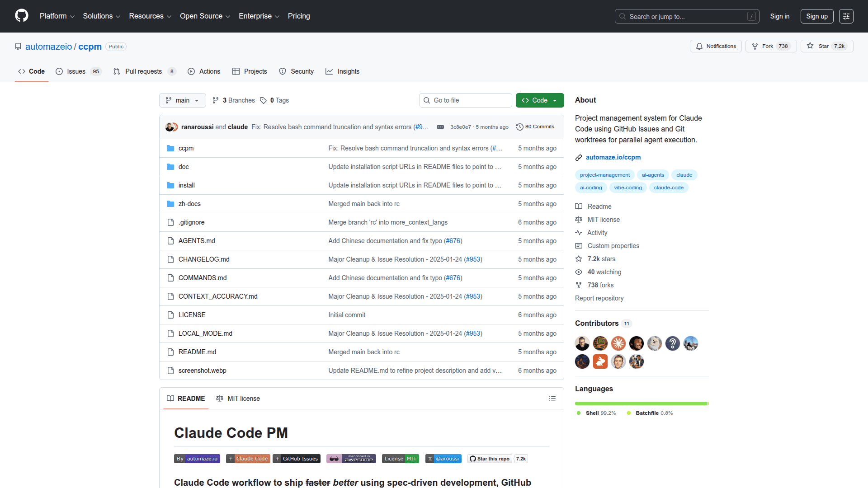Viewport: 868px width, 488px height.
Task: Expand commit message ellipsis button
Action: 440,127
